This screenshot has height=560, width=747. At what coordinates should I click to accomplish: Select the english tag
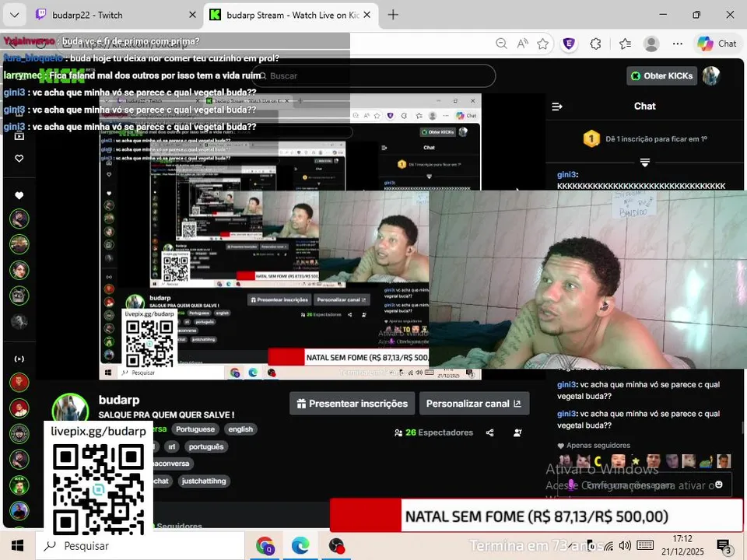click(240, 429)
